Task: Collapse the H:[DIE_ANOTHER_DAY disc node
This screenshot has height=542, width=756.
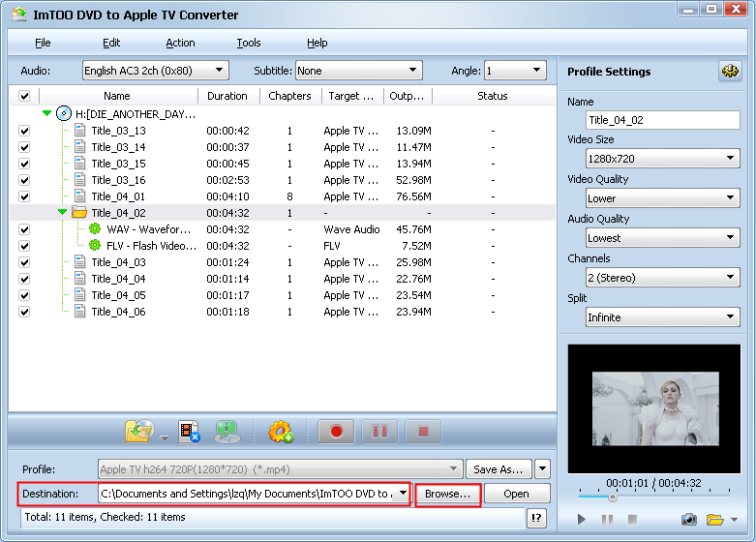Action: coord(46,113)
